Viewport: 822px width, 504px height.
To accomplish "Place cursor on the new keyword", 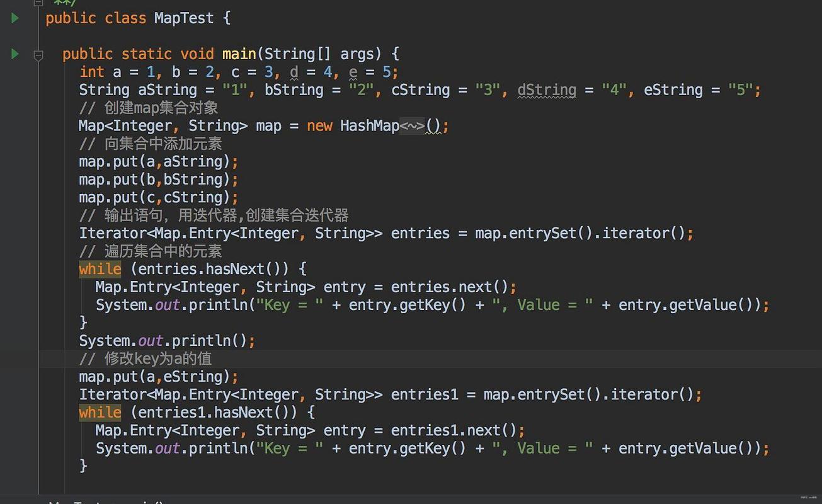I will (x=319, y=126).
